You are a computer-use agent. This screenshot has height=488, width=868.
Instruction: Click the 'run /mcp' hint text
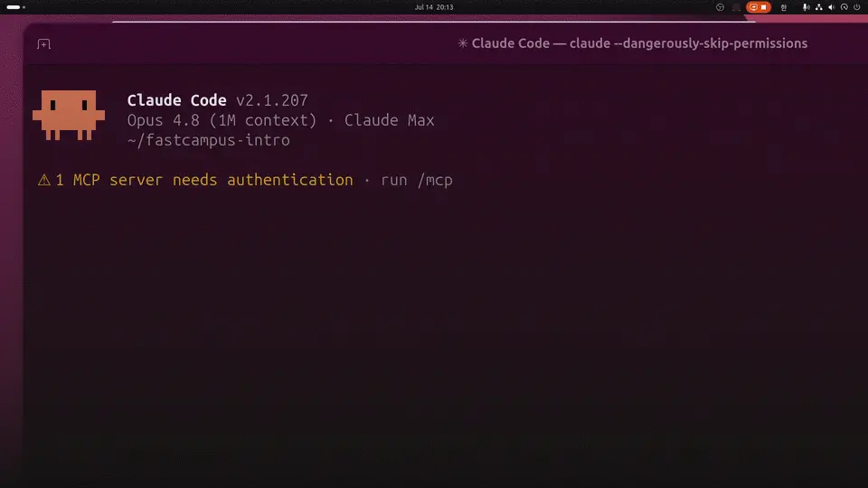[x=416, y=181]
